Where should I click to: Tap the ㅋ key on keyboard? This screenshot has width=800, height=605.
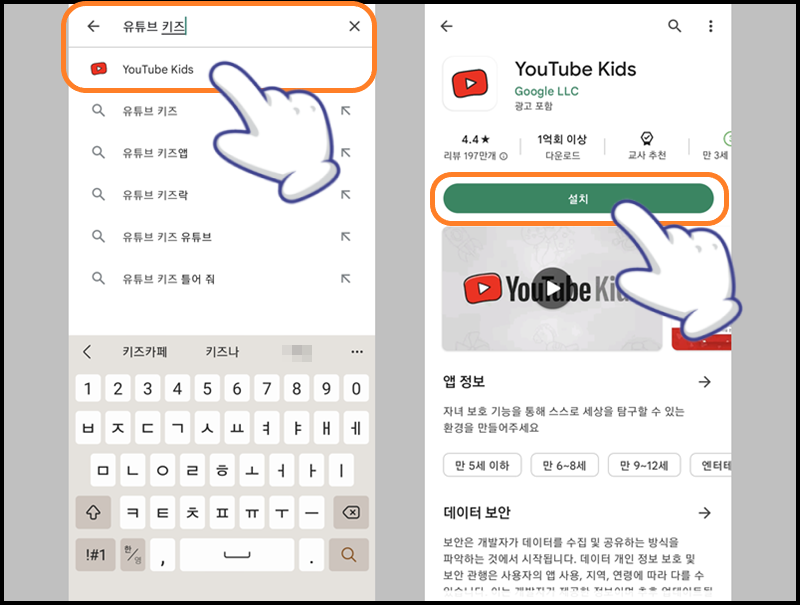click(x=133, y=512)
